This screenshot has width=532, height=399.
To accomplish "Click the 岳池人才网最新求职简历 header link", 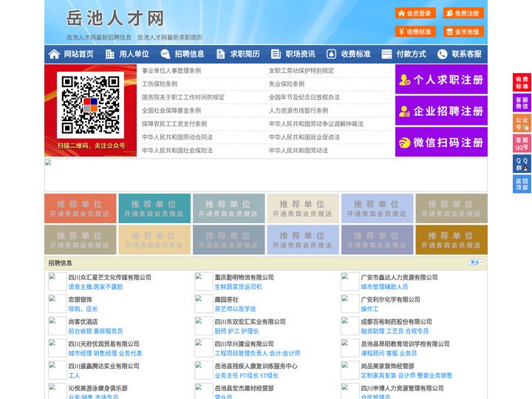I will coord(170,38).
